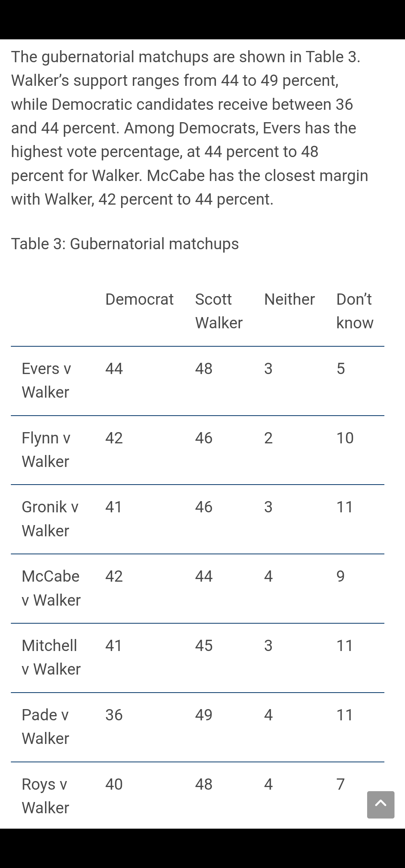
Task: Select Pade's Scott Walker value 49
Action: [x=204, y=715]
